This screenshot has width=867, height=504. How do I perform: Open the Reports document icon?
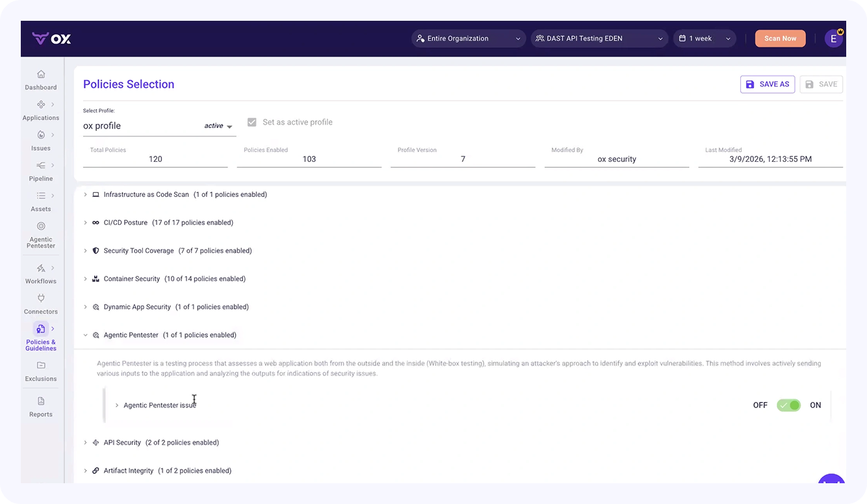click(x=41, y=401)
